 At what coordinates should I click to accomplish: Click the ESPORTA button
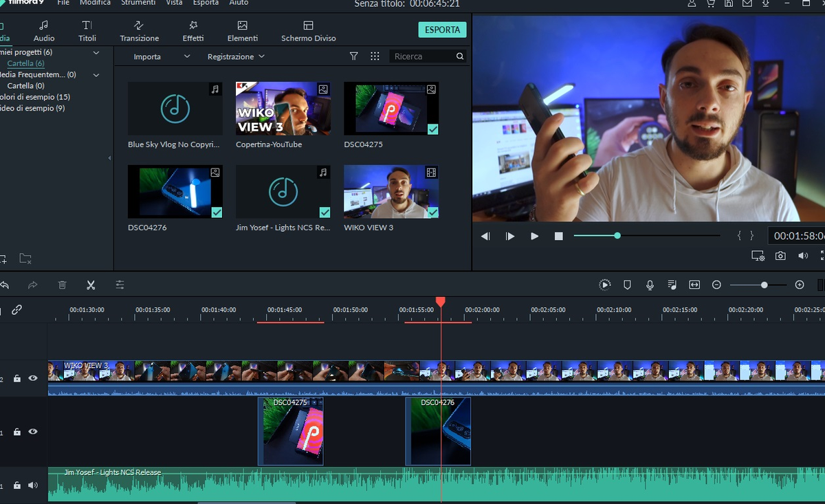click(442, 30)
